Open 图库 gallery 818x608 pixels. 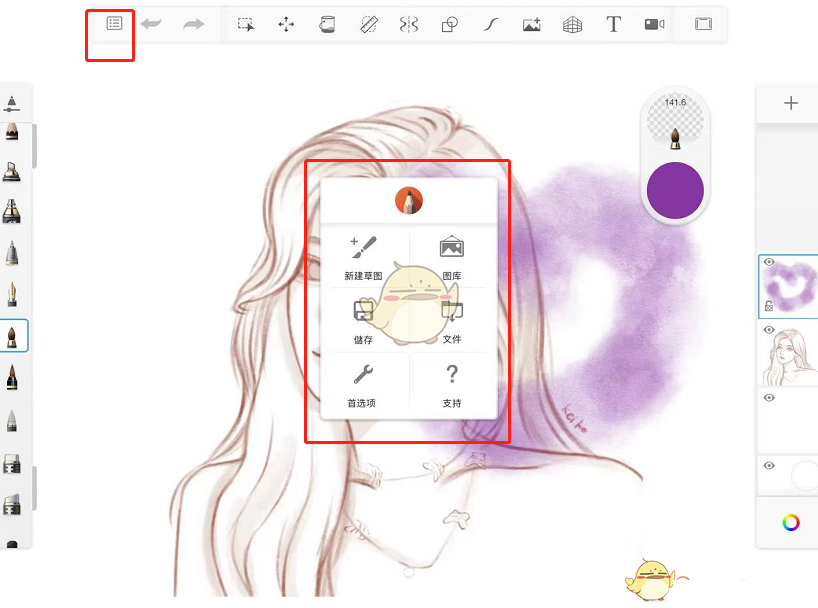(452, 258)
